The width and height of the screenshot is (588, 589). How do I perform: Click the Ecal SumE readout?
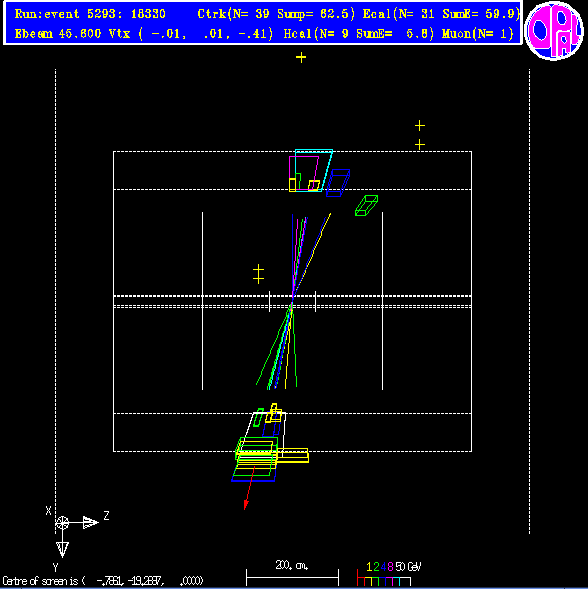pos(481,14)
